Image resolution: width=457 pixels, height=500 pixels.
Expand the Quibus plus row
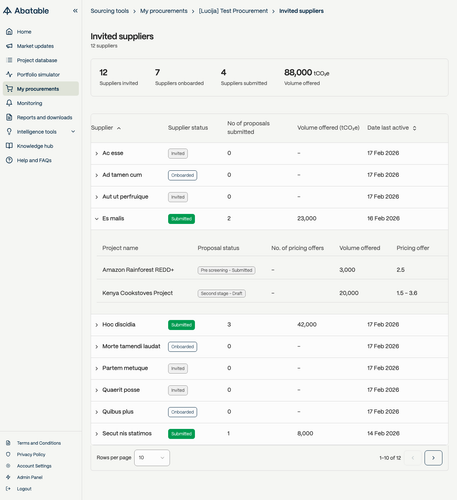coord(97,412)
